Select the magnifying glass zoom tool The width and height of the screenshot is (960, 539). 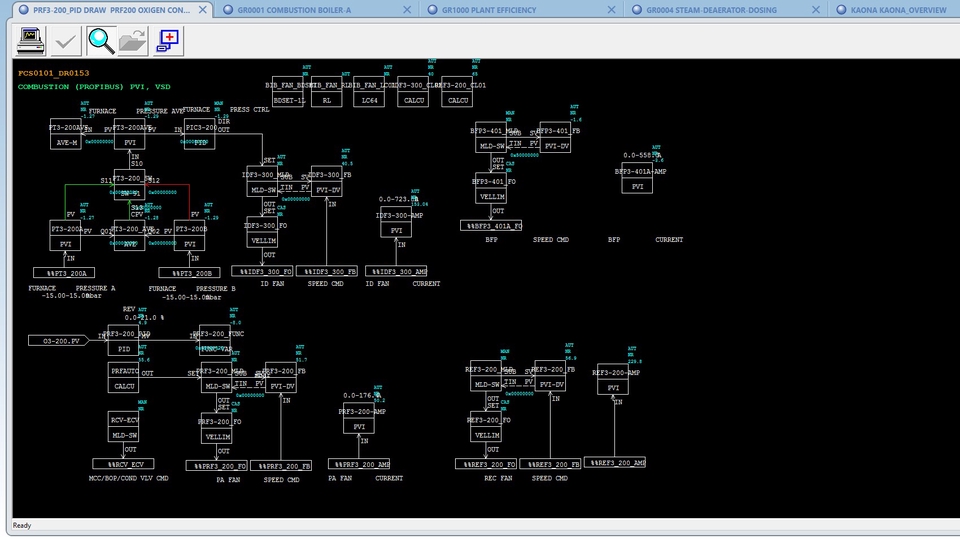[101, 41]
